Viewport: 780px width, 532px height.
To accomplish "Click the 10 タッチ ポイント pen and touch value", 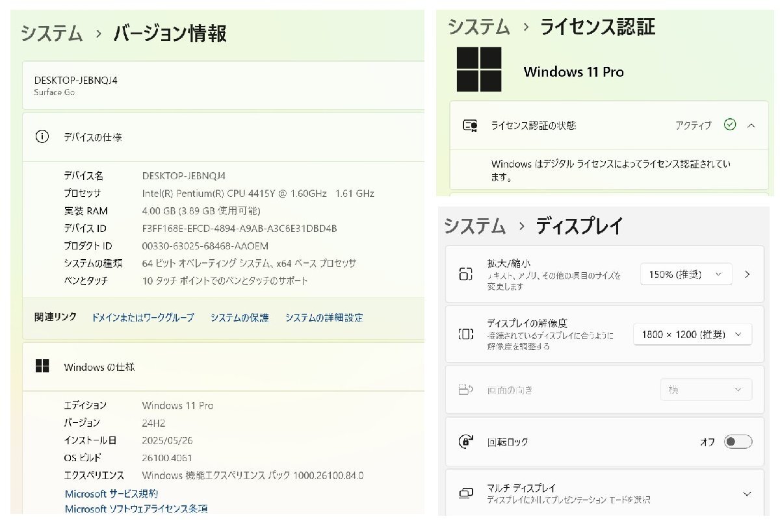I will tap(225, 281).
